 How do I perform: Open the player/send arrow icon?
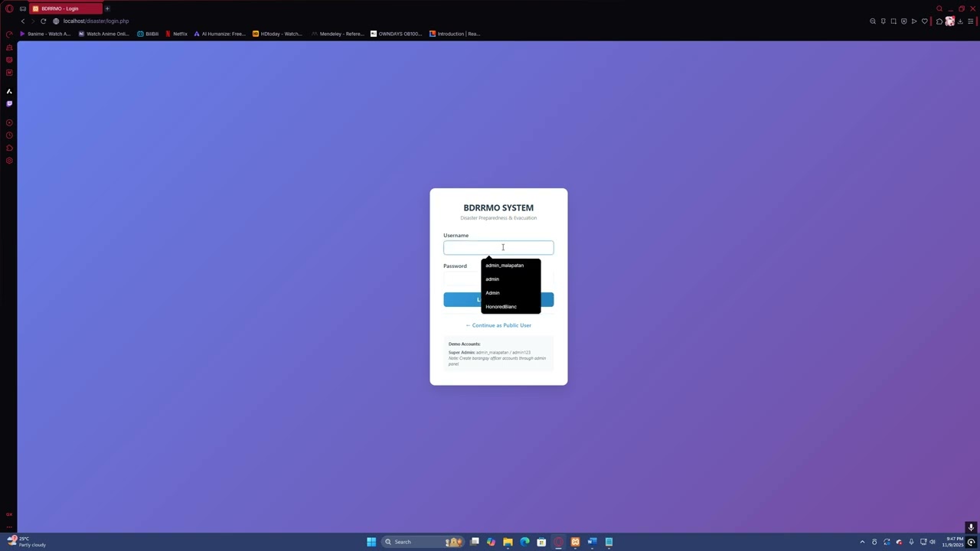914,21
